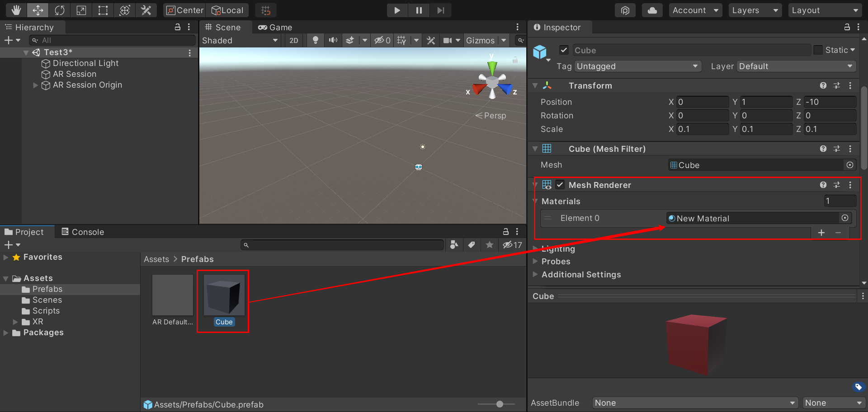The width and height of the screenshot is (868, 412).
Task: Expand the AR Session Origin object
Action: (35, 85)
